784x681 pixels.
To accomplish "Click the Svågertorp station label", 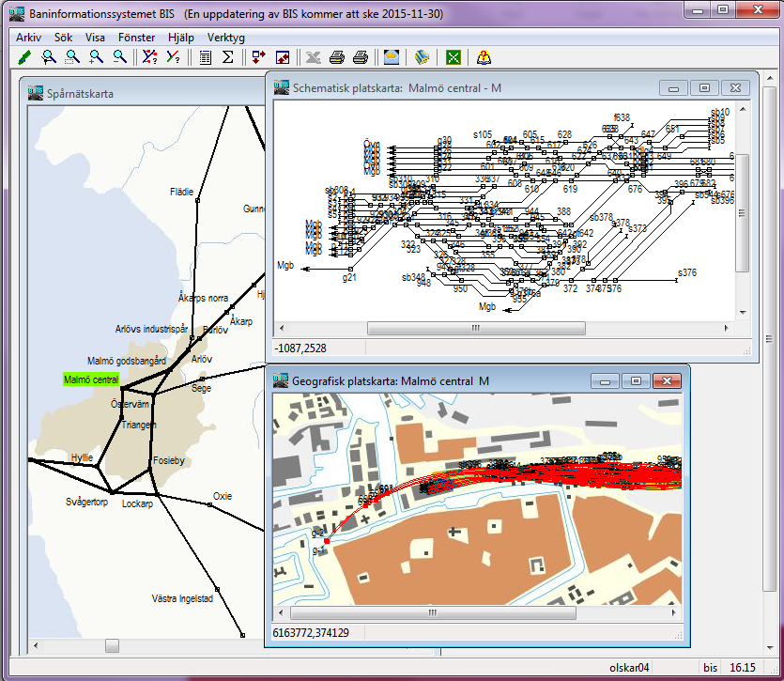I will [x=87, y=502].
